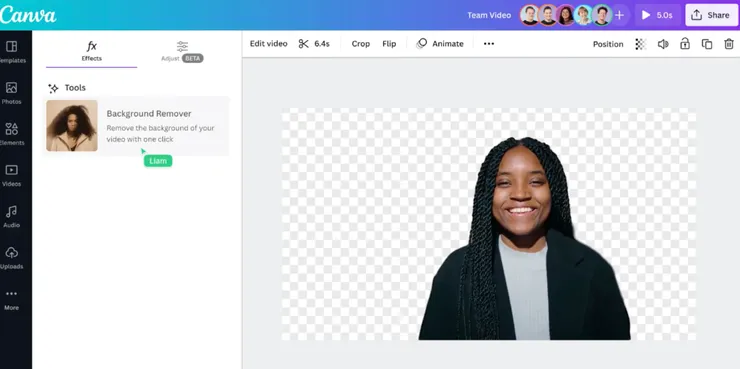Click Edit video in toolbar
The image size is (740, 369).
coord(269,43)
